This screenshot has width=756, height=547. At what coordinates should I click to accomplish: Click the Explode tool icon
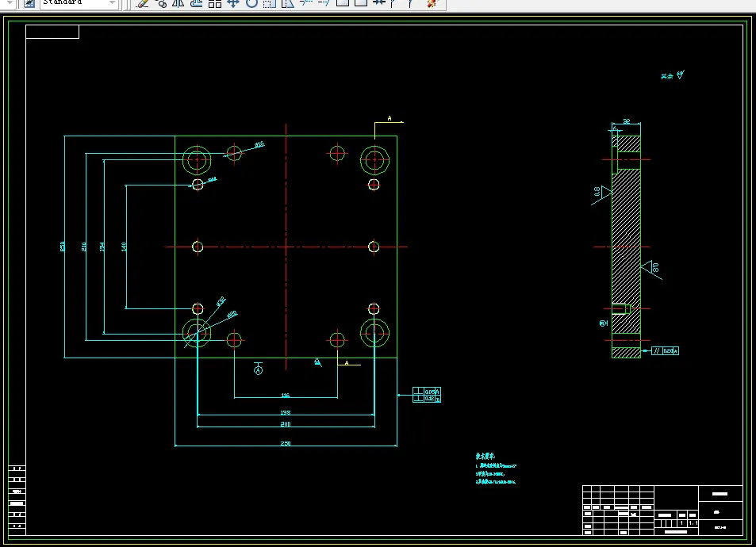click(x=432, y=3)
